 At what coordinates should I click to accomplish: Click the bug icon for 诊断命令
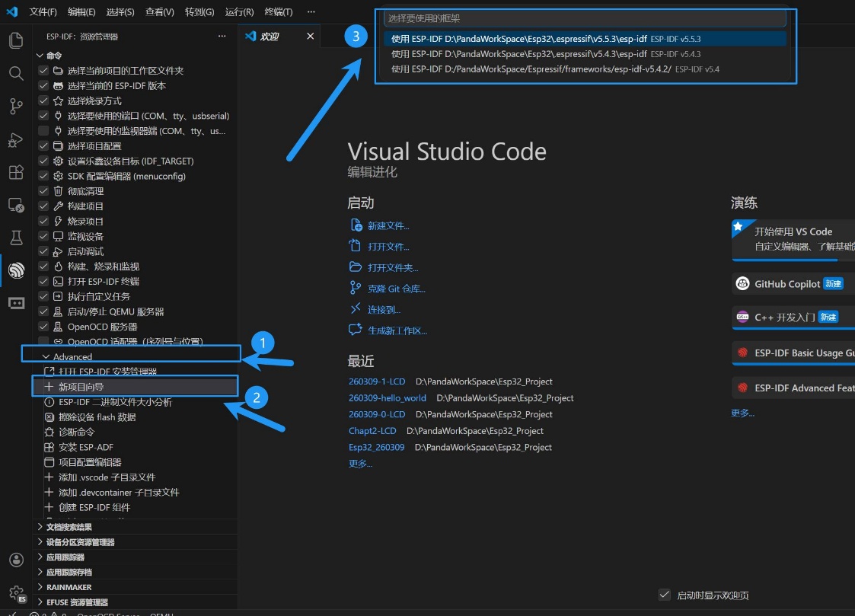(x=49, y=432)
